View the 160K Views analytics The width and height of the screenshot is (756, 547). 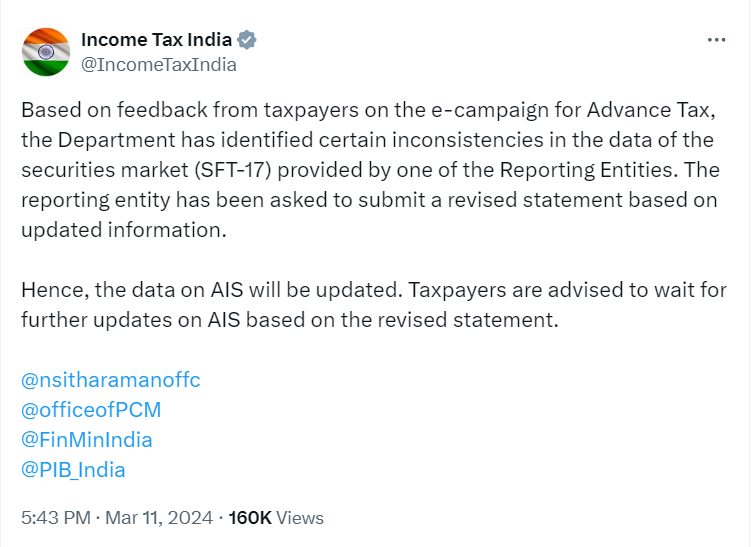[276, 518]
